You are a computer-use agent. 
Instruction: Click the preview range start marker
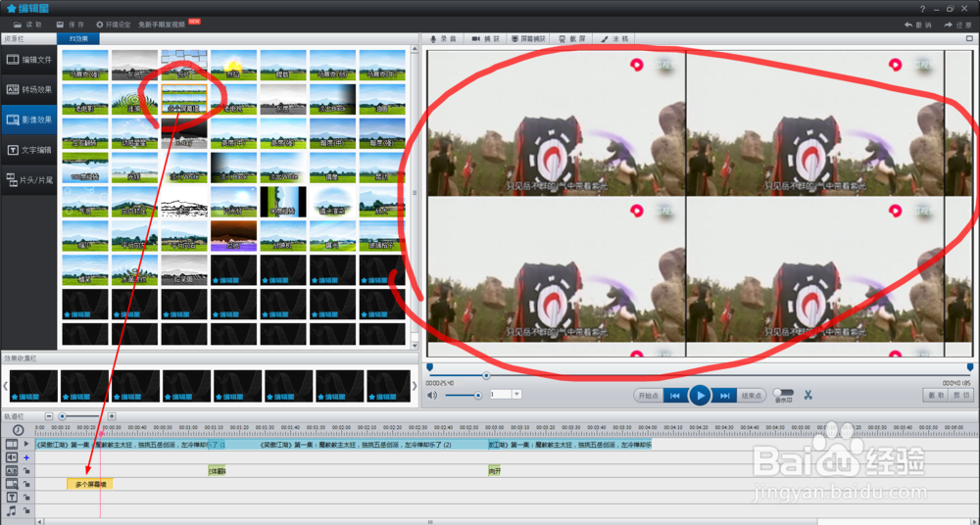coord(429,367)
